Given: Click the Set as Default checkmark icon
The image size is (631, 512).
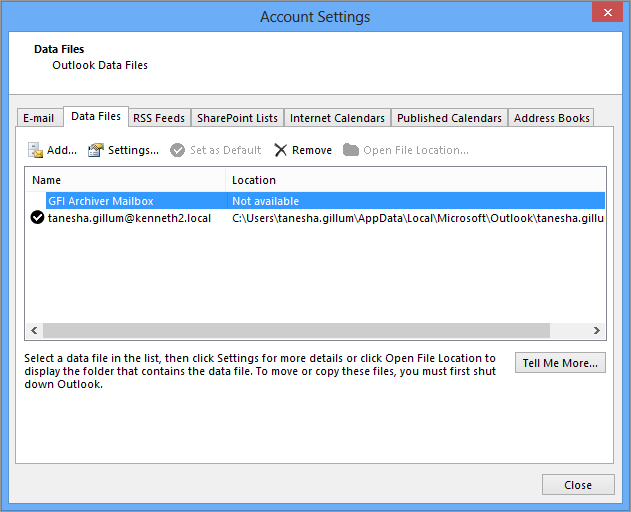Looking at the screenshot, I should point(177,150).
